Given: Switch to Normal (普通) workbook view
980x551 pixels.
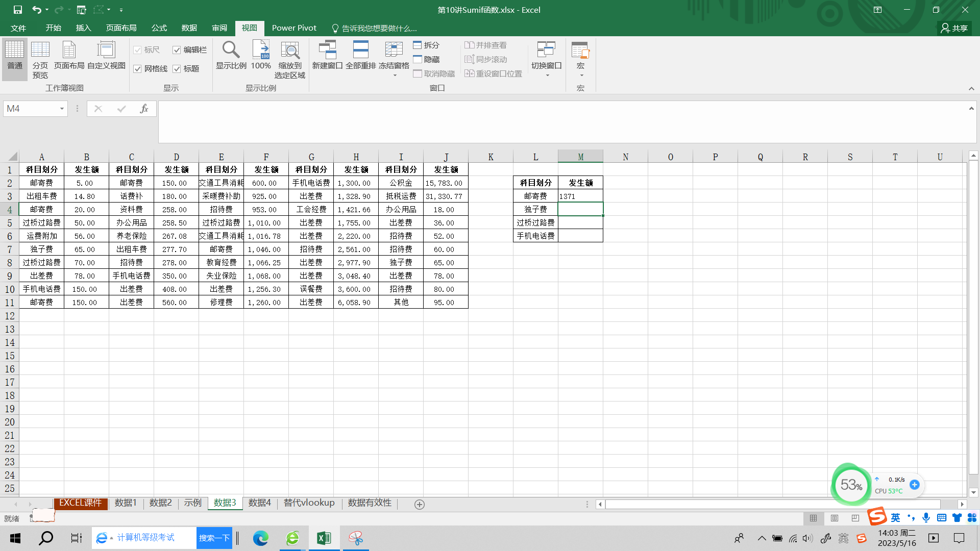Looking at the screenshot, I should tap(15, 59).
